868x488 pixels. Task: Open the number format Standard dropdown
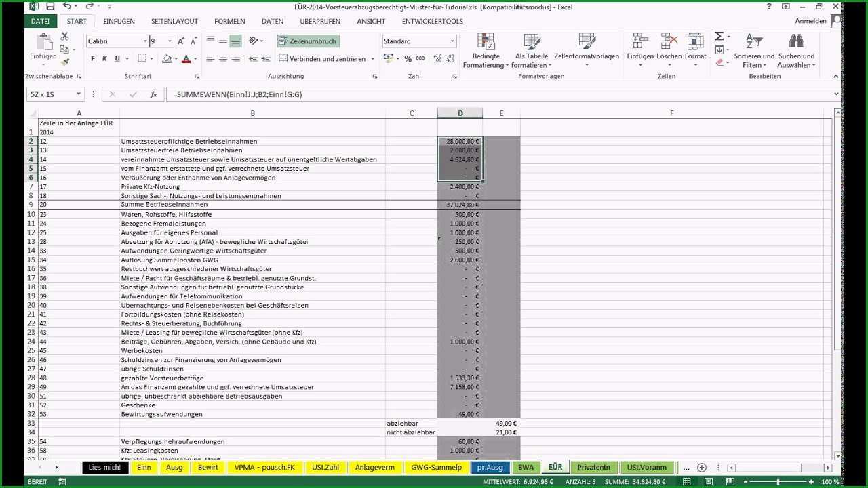(452, 41)
